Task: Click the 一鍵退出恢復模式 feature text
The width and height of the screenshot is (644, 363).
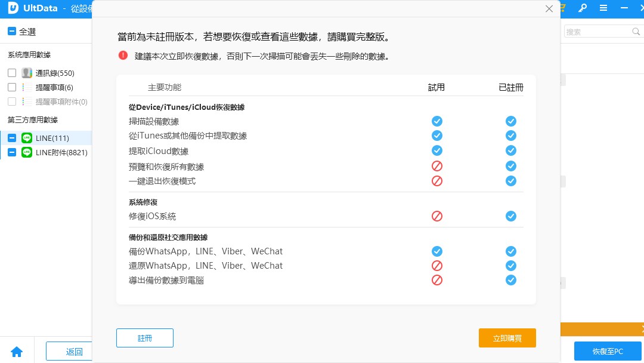Action: pyautogui.click(x=162, y=181)
